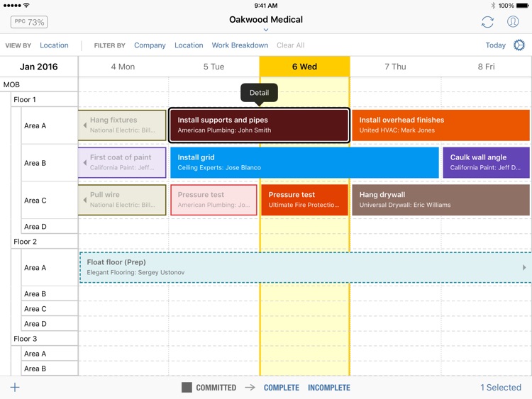This screenshot has height=399, width=532.
Task: Click Clear All filters
Action: (290, 45)
